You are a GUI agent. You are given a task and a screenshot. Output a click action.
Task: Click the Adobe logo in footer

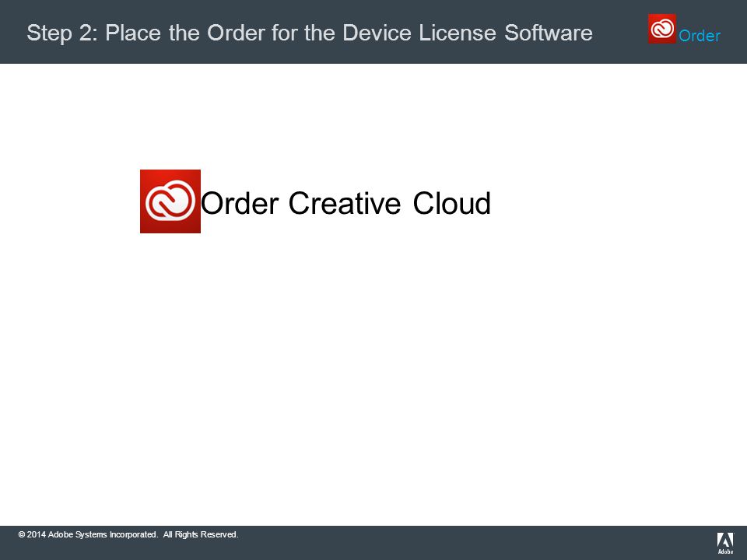(x=725, y=543)
